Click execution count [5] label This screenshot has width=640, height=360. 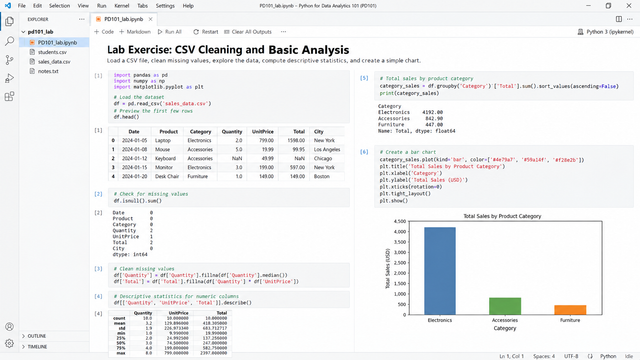[x=364, y=78]
